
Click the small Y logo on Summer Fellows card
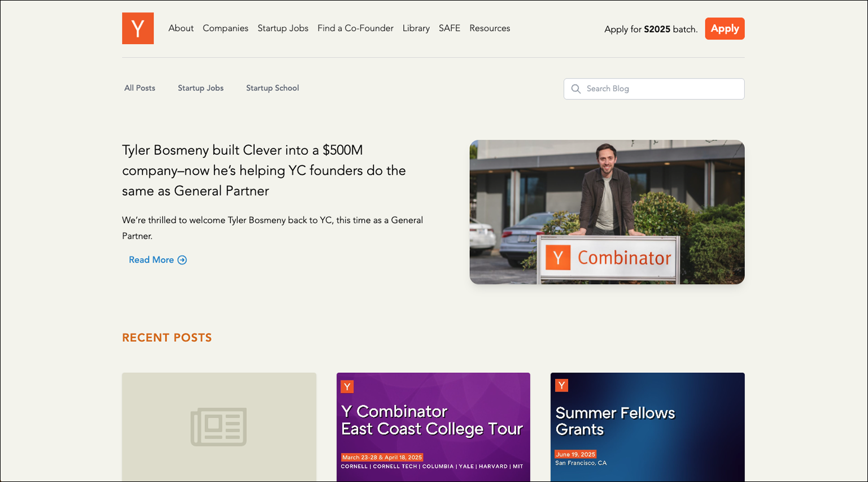pos(561,385)
